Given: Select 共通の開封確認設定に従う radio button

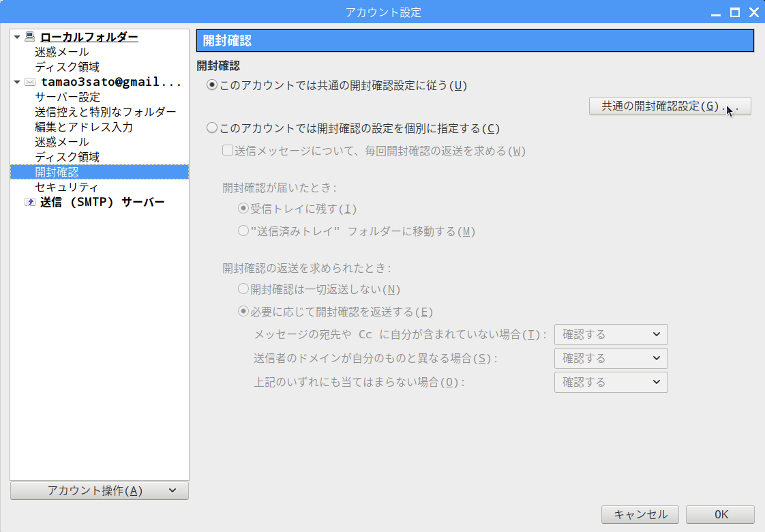Looking at the screenshot, I should pos(212,85).
